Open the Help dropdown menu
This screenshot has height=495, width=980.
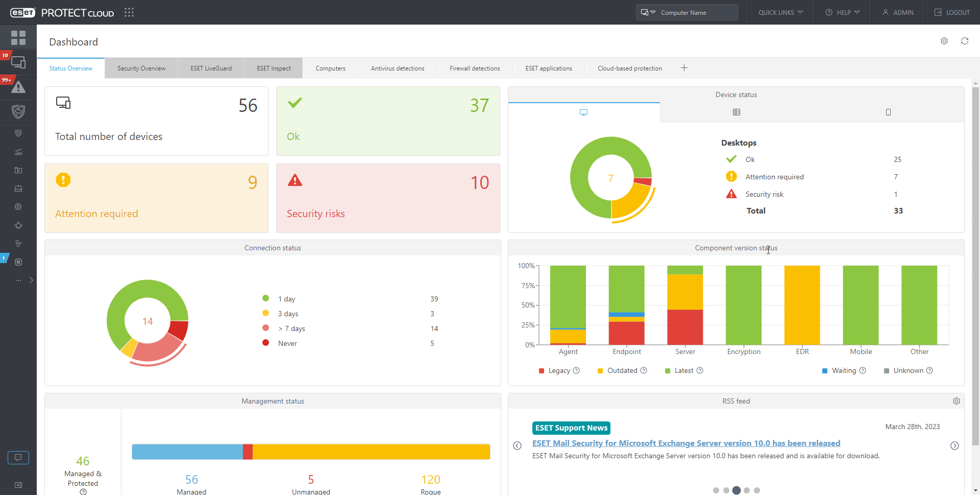(x=843, y=12)
